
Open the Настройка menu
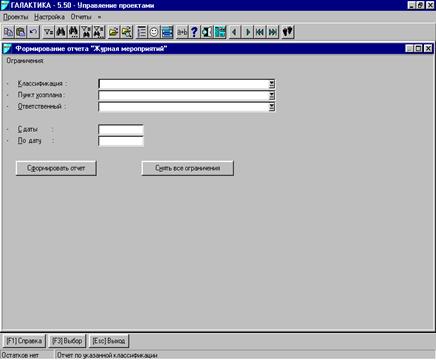(49, 17)
